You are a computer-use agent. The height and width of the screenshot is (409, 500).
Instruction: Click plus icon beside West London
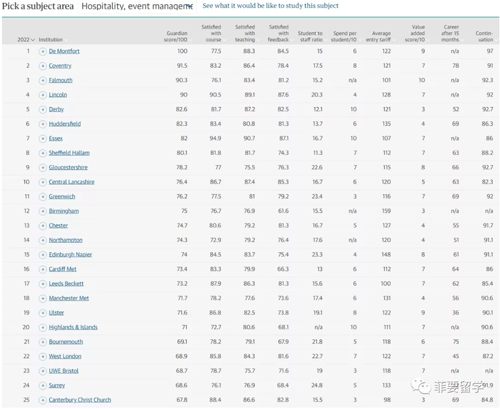tap(42, 357)
